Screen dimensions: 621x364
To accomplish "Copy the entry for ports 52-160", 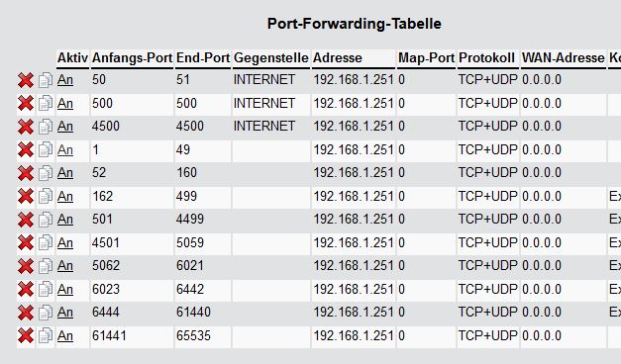I will (x=46, y=173).
